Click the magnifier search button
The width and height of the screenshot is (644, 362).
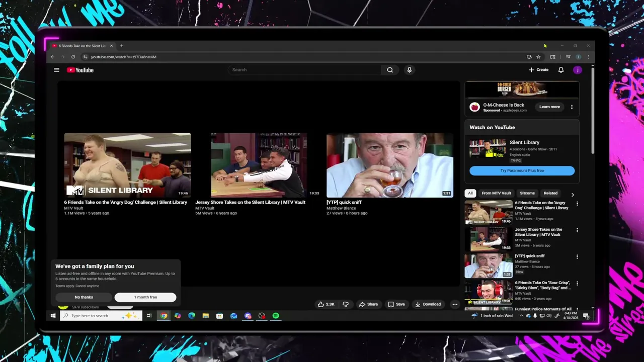(x=390, y=70)
